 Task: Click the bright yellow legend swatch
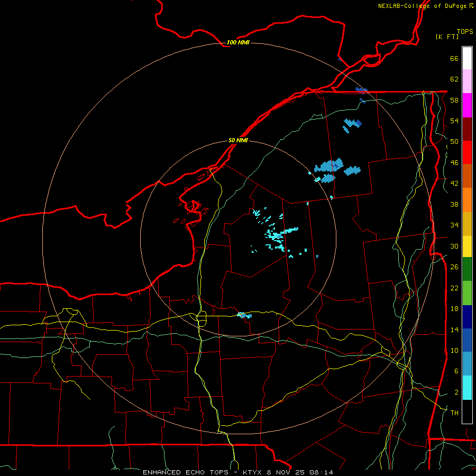click(467, 246)
